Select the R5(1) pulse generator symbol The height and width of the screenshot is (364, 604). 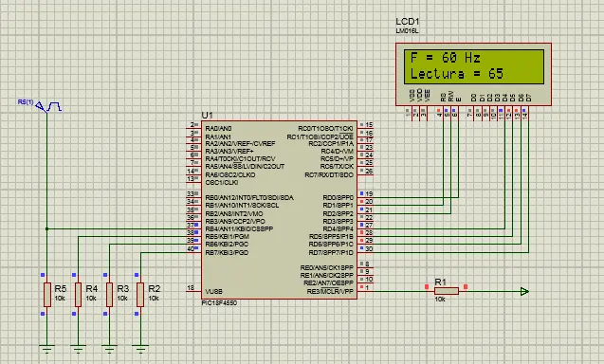pos(49,107)
